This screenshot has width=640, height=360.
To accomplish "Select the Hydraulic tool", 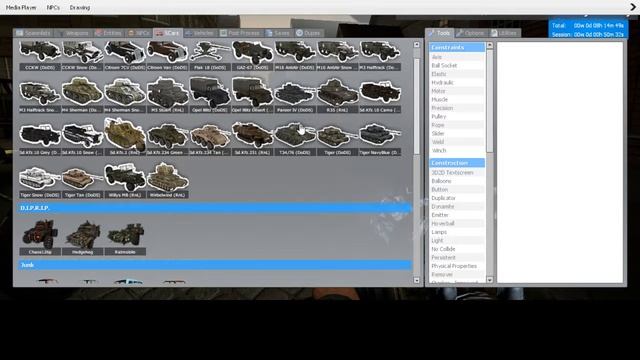I will click(457, 82).
